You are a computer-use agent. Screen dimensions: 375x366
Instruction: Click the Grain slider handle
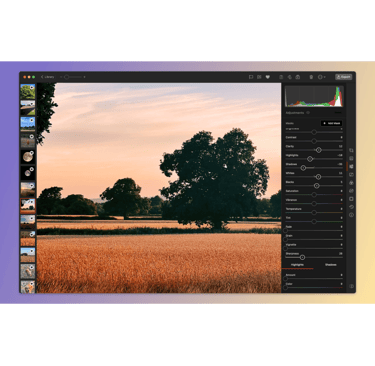point(286,239)
